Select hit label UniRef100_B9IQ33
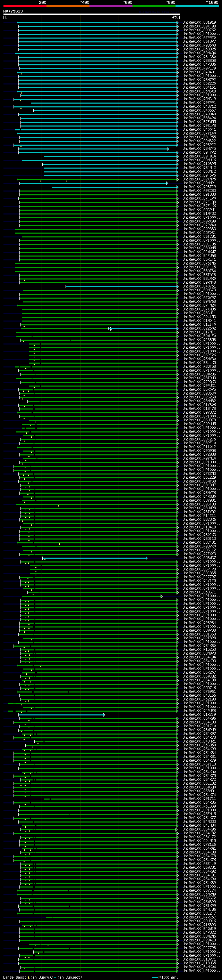Viewport: 222px width, 980px height. pos(199,194)
